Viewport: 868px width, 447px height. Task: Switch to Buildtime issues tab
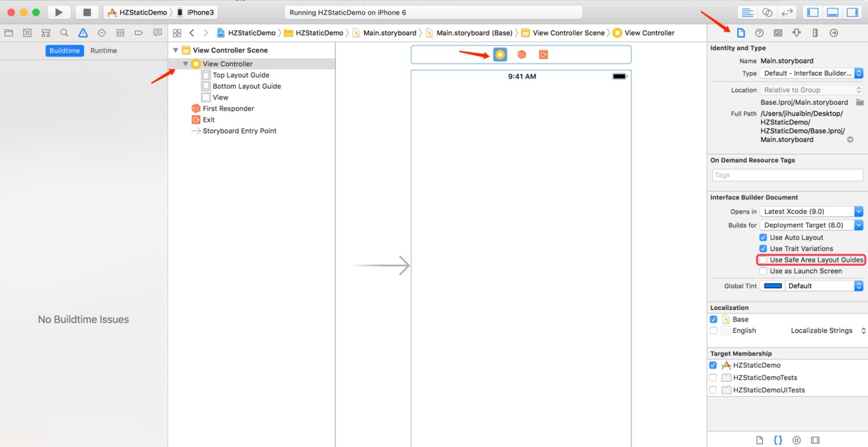pos(64,50)
